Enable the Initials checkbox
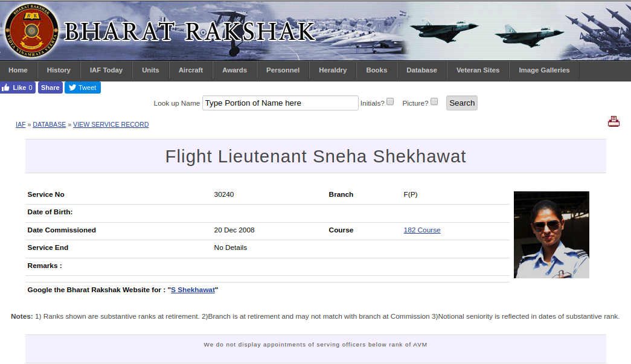631x364 pixels. pyautogui.click(x=390, y=102)
